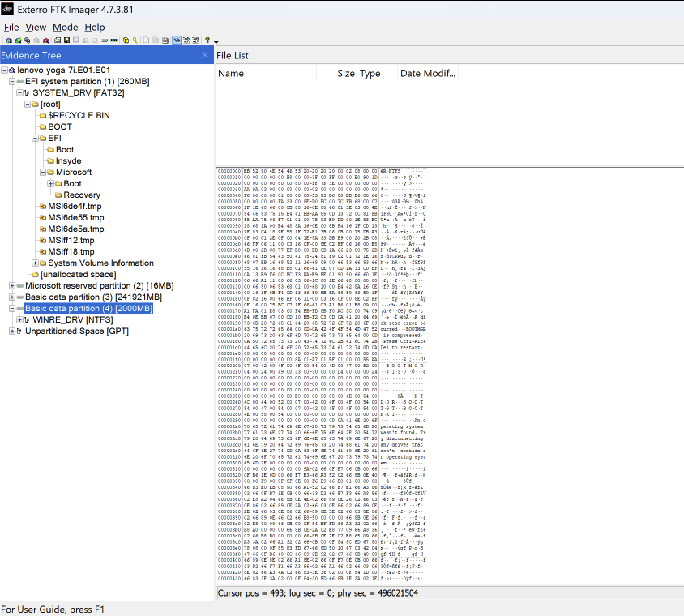Click hex row at offset 00000190
Viewport: 684px width, 616px height.
point(322,323)
